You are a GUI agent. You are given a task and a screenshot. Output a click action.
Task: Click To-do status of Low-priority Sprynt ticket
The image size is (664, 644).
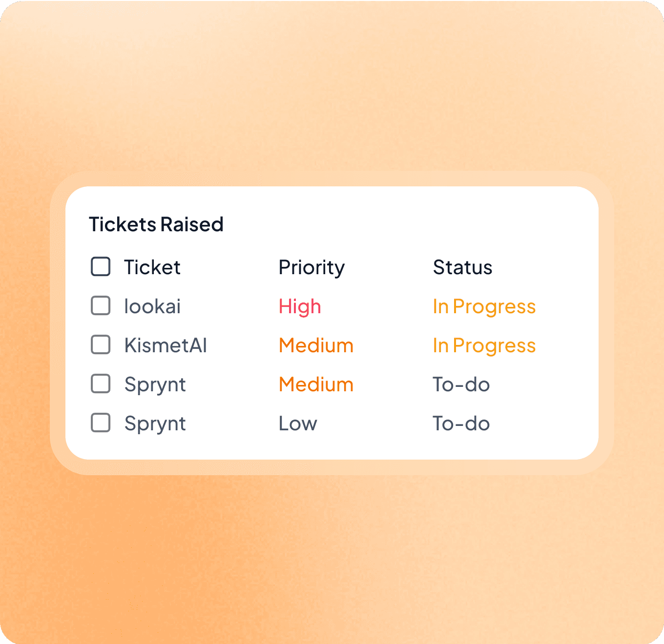(461, 423)
